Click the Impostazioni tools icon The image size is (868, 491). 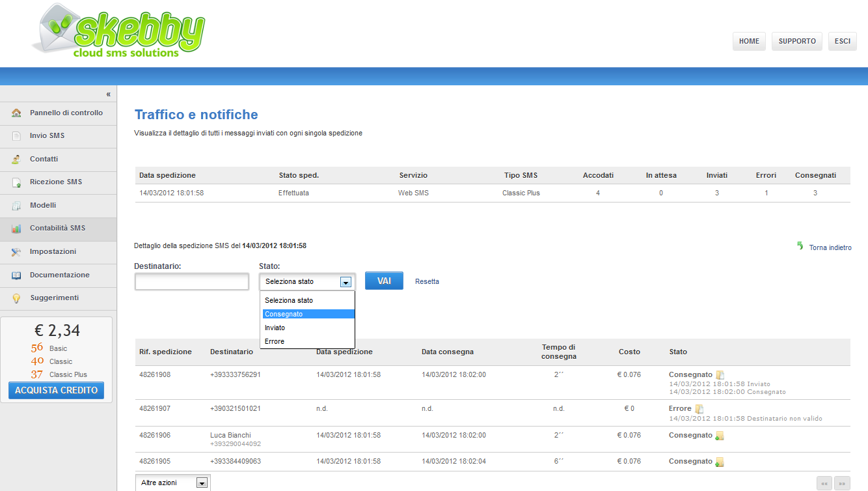[16, 251]
